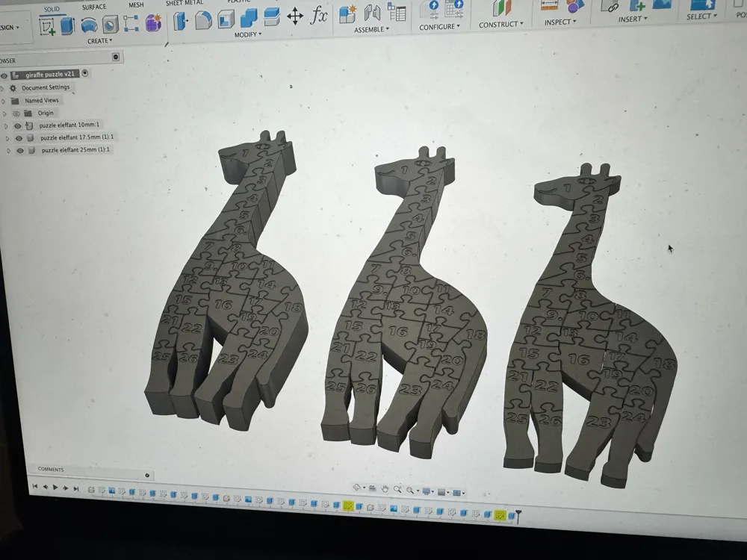Select the Extrude tool in Create
747x560 pixels.
click(68, 25)
